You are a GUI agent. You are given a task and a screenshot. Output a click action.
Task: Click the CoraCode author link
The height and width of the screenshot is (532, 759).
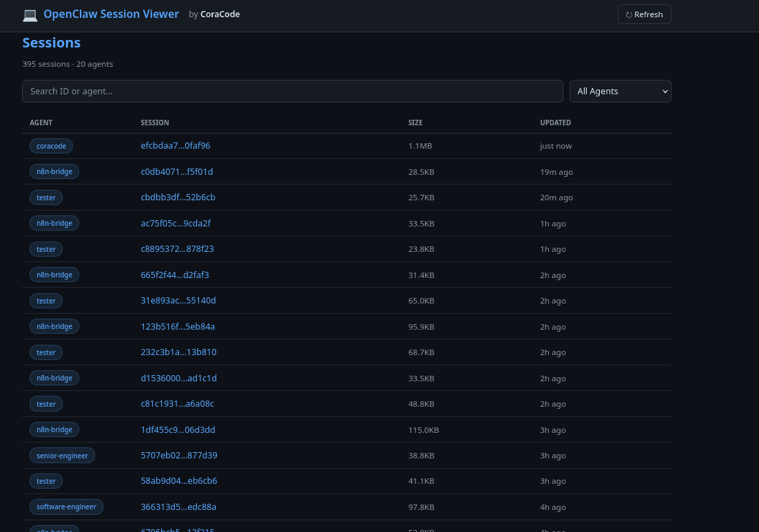[x=220, y=14]
